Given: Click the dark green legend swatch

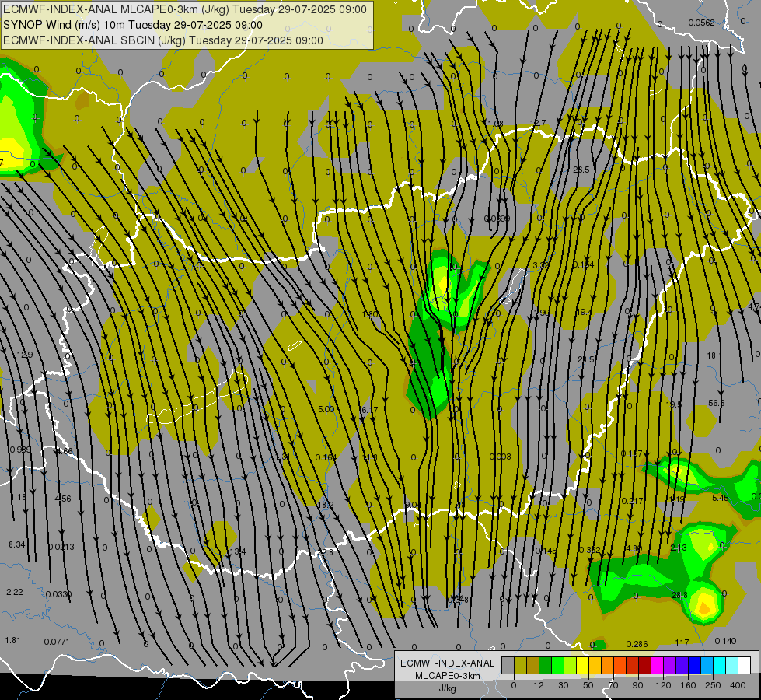Looking at the screenshot, I should click(545, 665).
